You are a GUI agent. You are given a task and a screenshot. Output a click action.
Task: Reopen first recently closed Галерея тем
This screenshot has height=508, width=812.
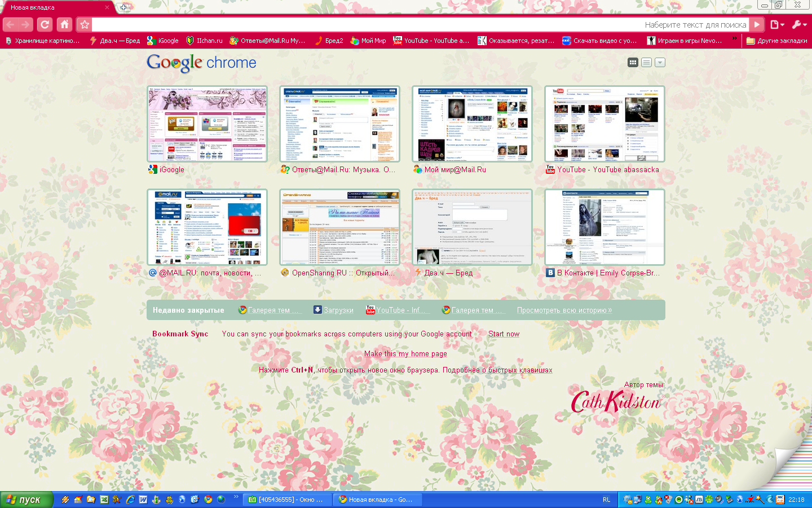tap(270, 310)
